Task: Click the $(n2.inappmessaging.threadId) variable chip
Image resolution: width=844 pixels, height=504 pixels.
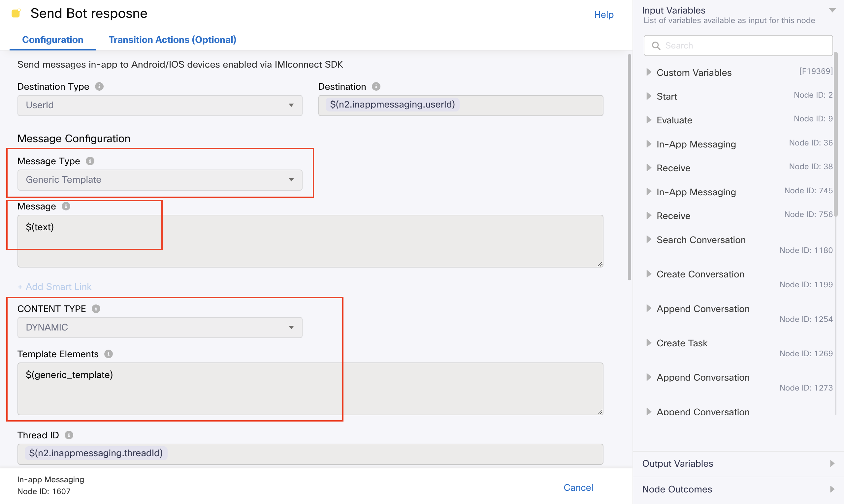Action: (96, 453)
